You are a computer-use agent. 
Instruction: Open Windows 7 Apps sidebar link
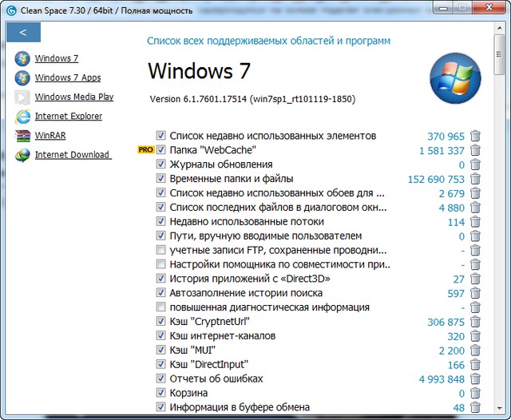pos(68,78)
